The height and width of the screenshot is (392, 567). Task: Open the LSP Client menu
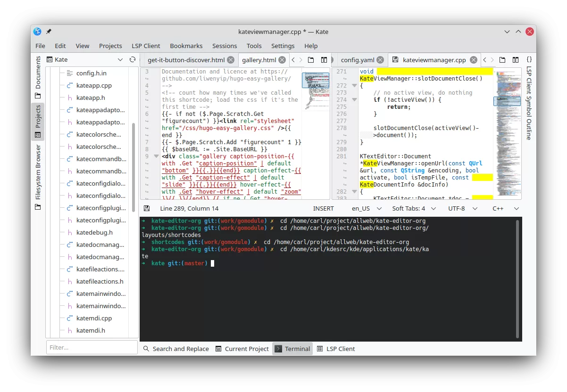point(146,46)
